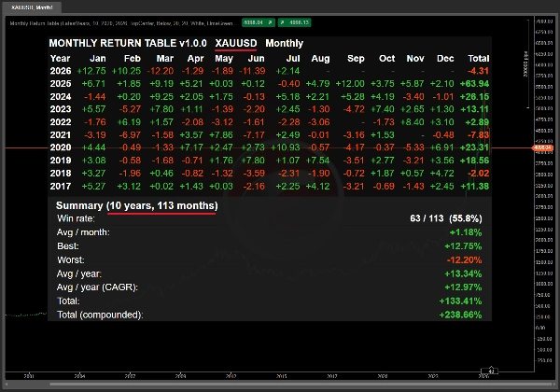Click the Avg / month value '+1.18%'
The height and width of the screenshot is (392, 560).
(466, 232)
